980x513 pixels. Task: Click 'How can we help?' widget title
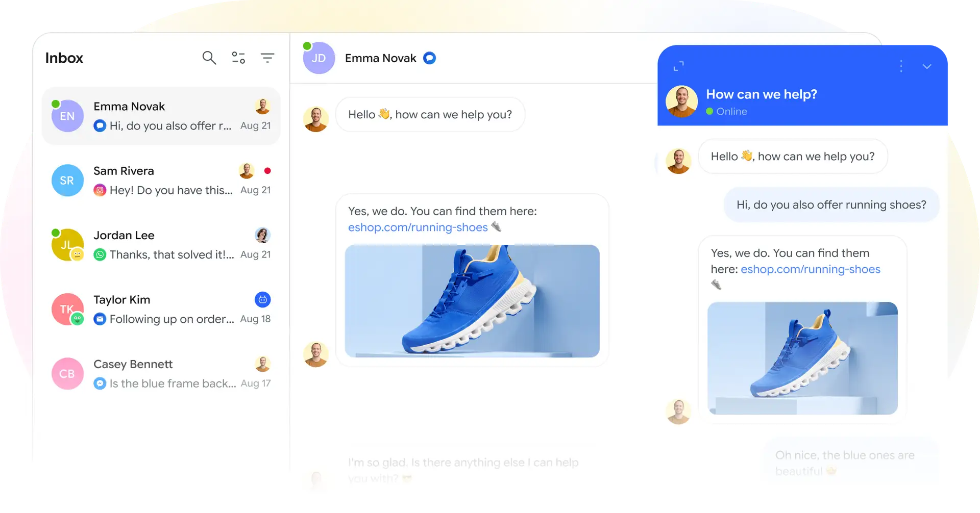(x=762, y=94)
